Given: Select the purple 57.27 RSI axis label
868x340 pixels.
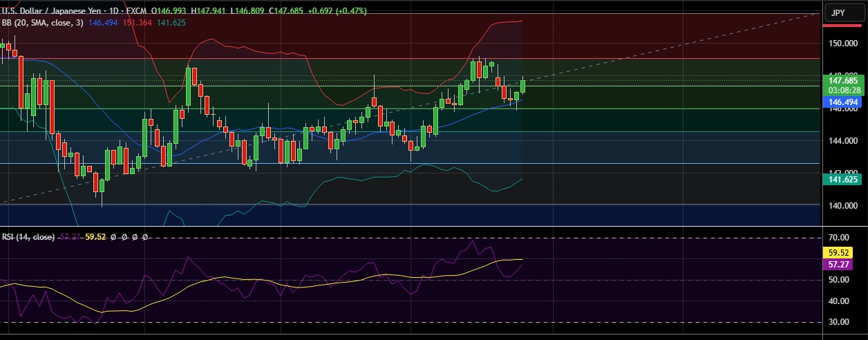Looking at the screenshot, I should click(842, 265).
